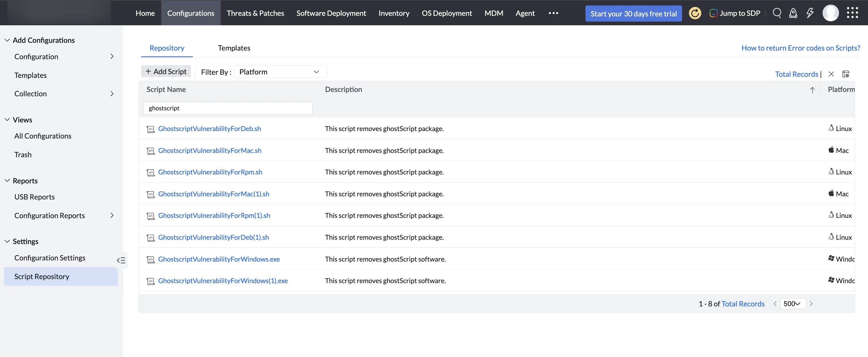Open the search magnifier icon
The height and width of the screenshot is (357, 868).
(x=777, y=13)
